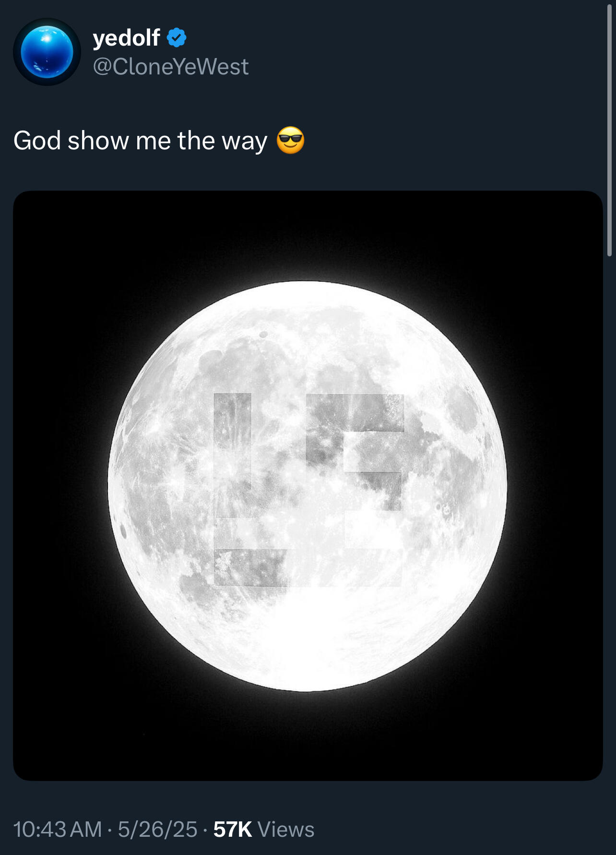Click the 10:43 AM timestamp
This screenshot has width=616, height=855.
[57, 830]
